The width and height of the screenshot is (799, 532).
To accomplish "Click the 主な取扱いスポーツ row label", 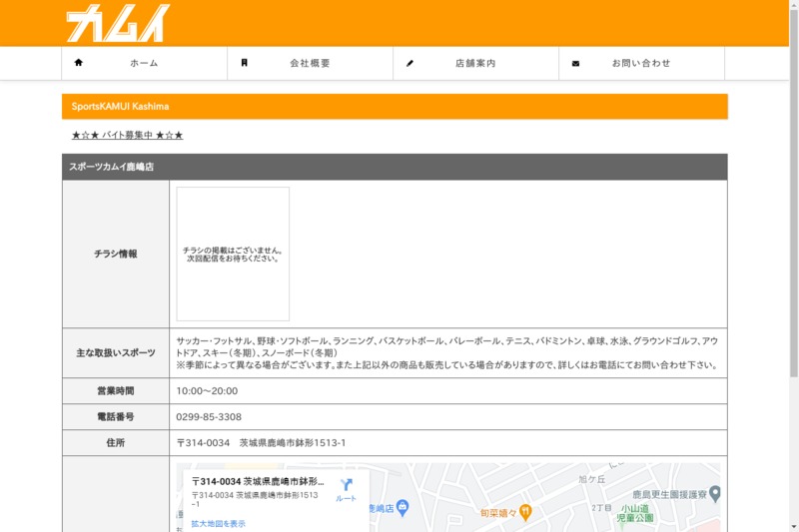I will tap(116, 352).
